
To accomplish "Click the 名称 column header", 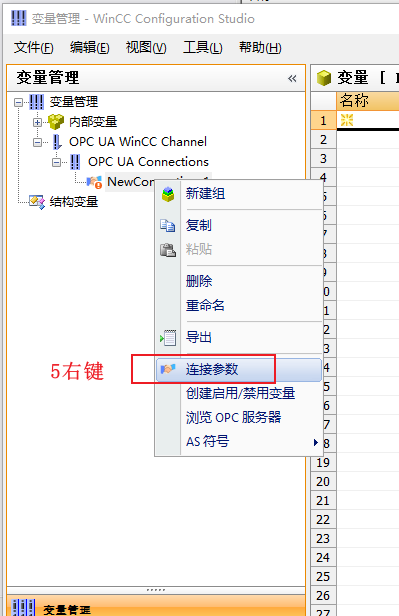I will 368,101.
